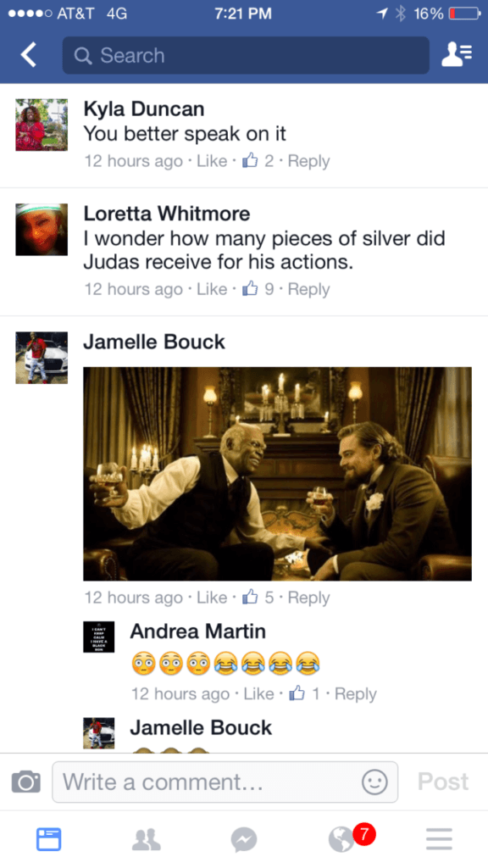Like Andrea Martin's emoji reply
Screen dimensions: 488x868
pyautogui.click(x=258, y=694)
